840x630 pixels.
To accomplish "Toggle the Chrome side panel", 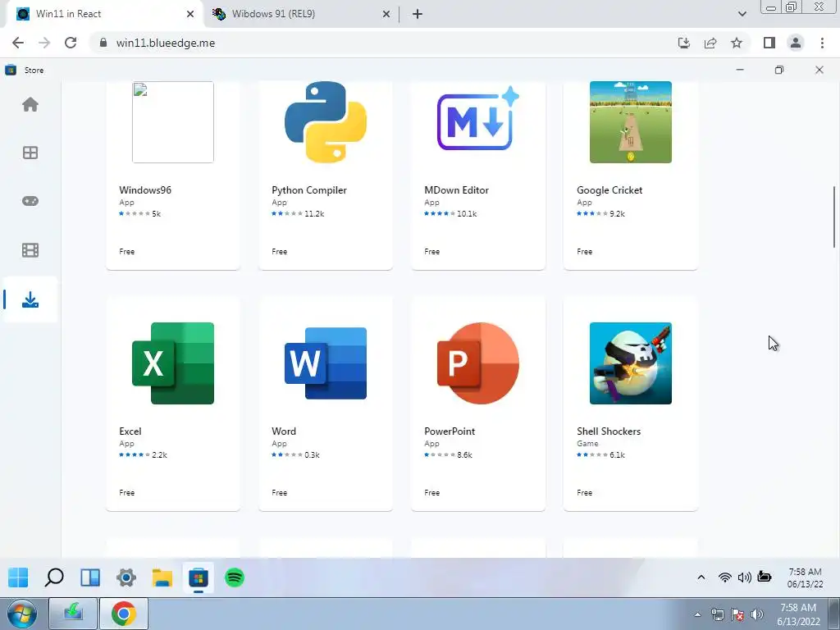I will 769,43.
